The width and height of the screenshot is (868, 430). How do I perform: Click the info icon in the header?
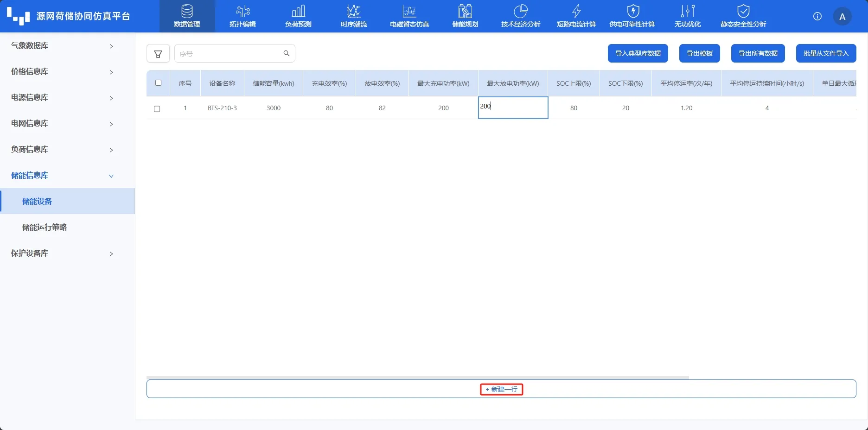coord(817,16)
